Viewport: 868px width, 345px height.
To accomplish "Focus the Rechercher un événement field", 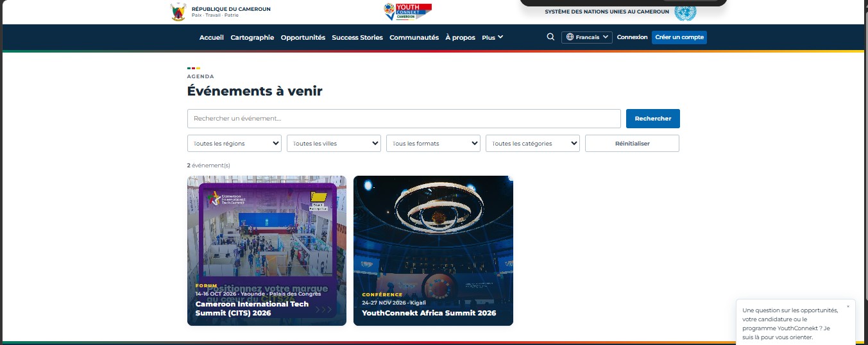I will coord(404,119).
